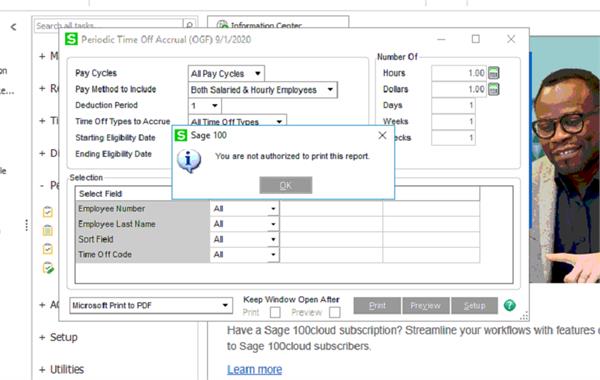Open calculator next to Dollars field
The height and width of the screenshot is (380, 600).
(494, 89)
